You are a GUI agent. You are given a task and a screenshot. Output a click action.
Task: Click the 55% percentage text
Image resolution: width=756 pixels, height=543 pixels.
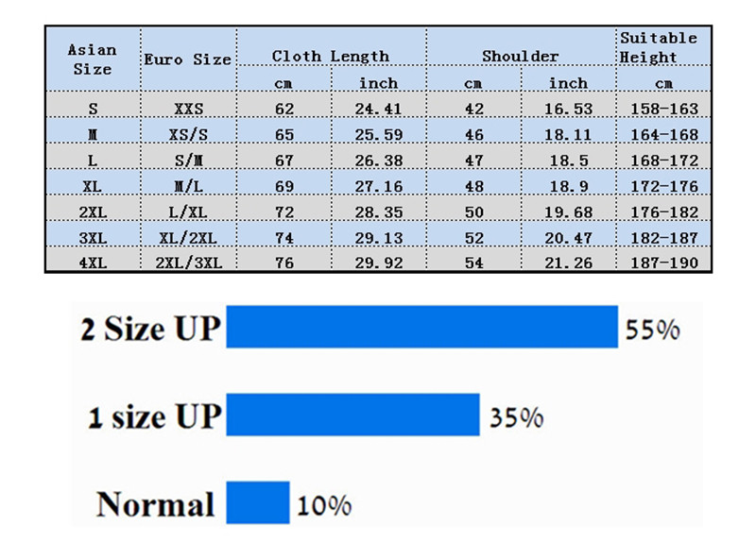click(651, 330)
